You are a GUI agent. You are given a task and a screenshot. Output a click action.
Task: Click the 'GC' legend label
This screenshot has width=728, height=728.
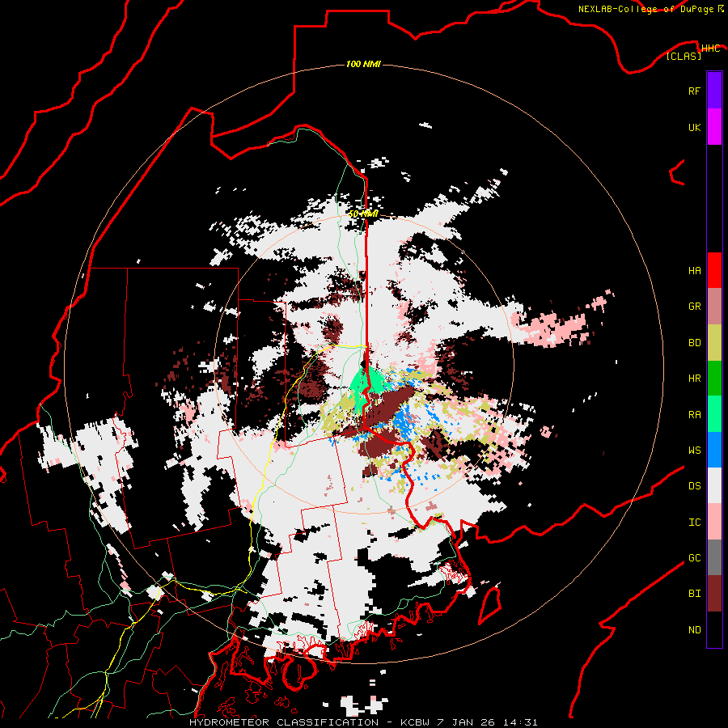pos(694,558)
